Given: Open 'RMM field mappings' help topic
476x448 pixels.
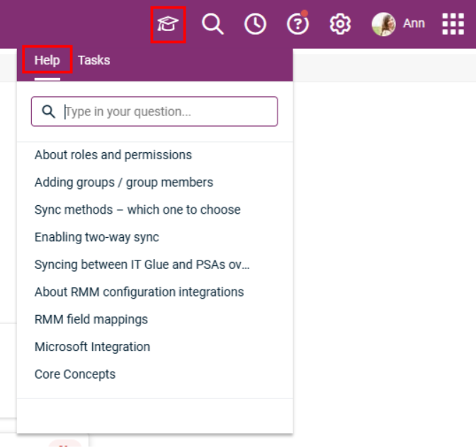Looking at the screenshot, I should click(x=91, y=320).
